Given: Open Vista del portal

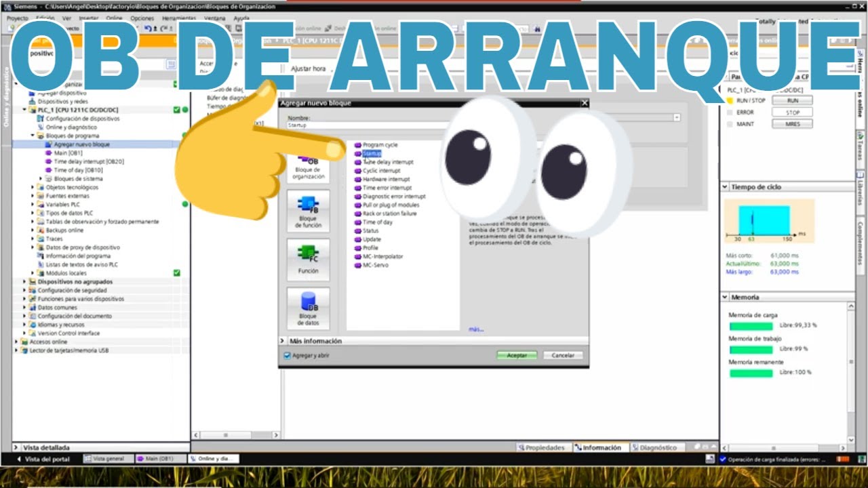Looking at the screenshot, I should click(x=42, y=459).
